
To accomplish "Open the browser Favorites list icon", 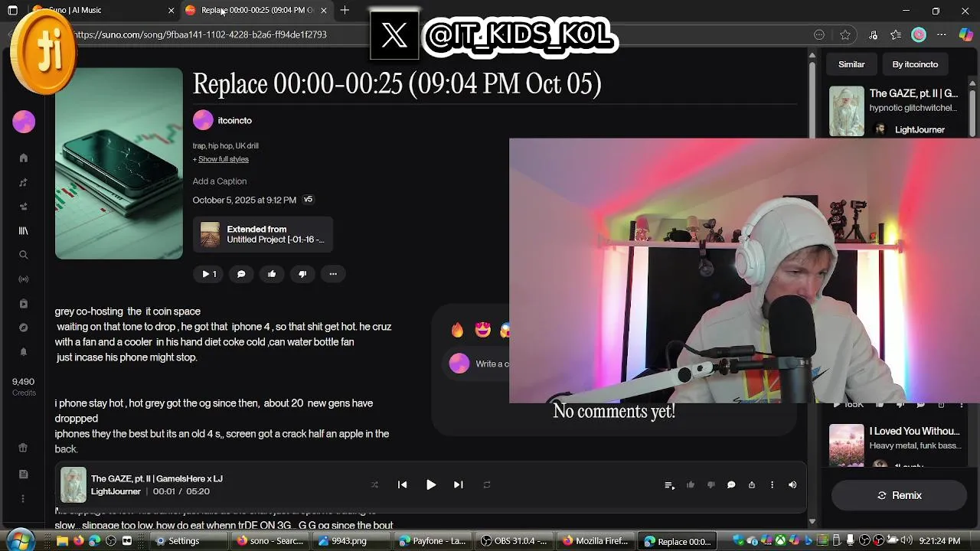I will 896,34.
